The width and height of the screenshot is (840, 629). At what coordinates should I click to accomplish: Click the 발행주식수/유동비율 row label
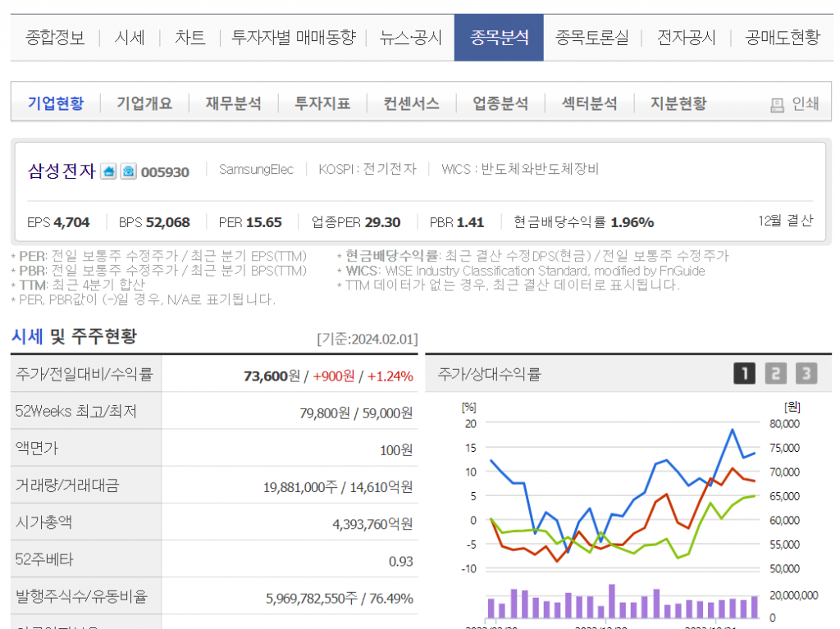[81, 596]
